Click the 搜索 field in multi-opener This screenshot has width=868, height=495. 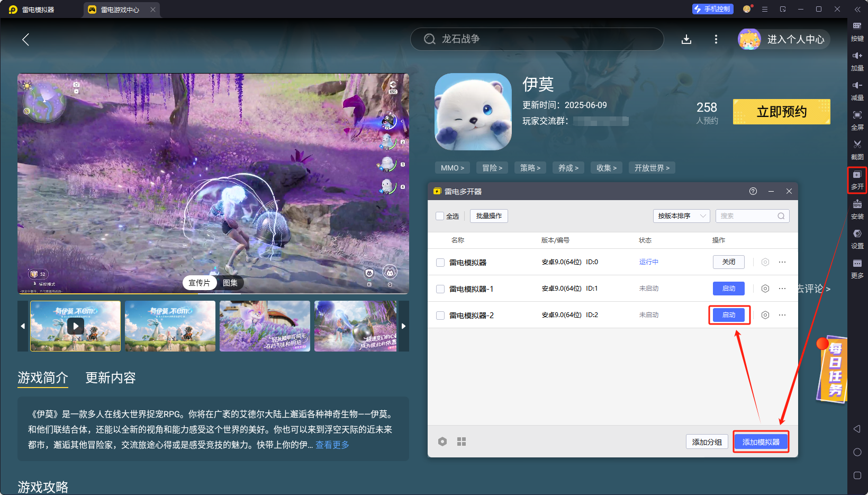point(753,216)
